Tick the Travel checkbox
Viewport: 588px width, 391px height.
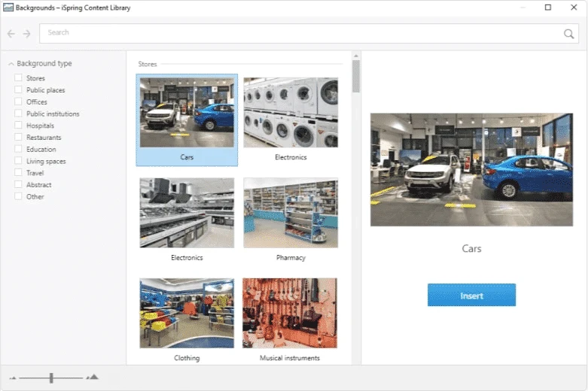pos(18,173)
